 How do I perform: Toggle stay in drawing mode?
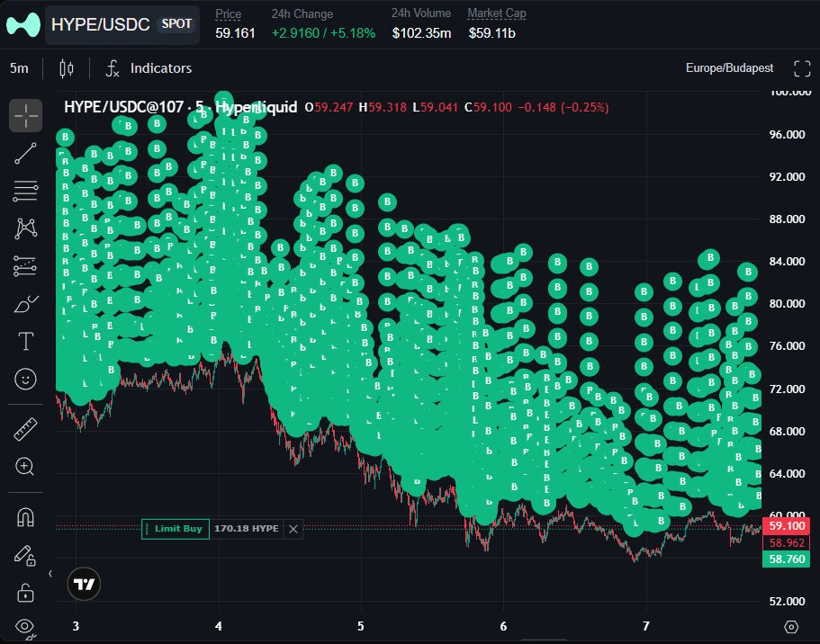pyautogui.click(x=25, y=555)
